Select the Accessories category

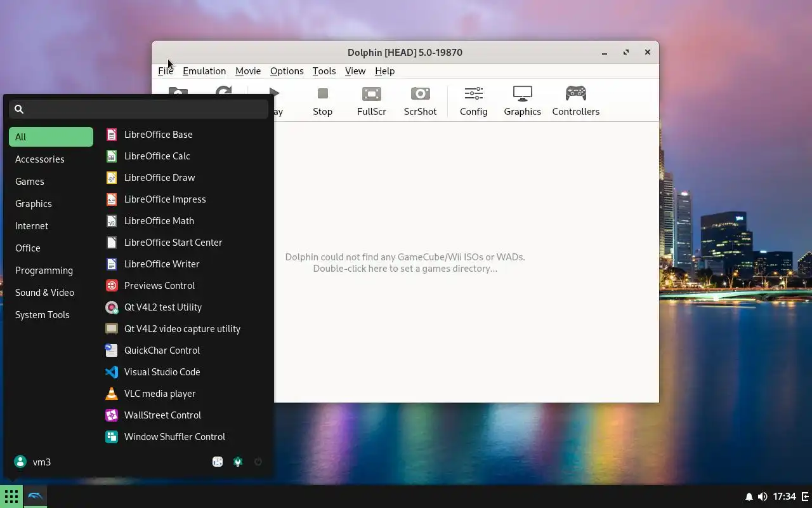point(51,159)
